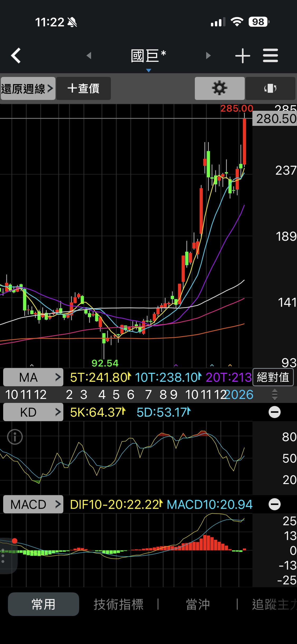297x644 pixels.
Task: Expand the MA indicator selector
Action: tap(33, 377)
